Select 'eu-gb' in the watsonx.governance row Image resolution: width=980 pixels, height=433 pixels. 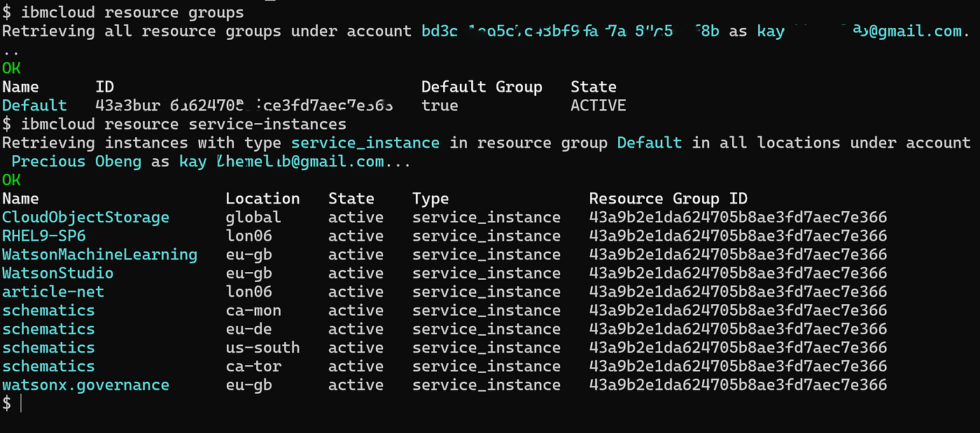pos(248,385)
